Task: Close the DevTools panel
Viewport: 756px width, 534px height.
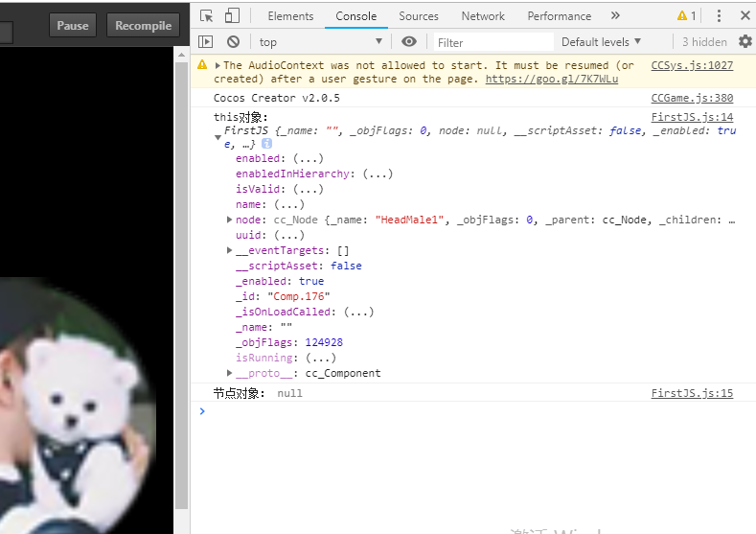Action: click(745, 15)
